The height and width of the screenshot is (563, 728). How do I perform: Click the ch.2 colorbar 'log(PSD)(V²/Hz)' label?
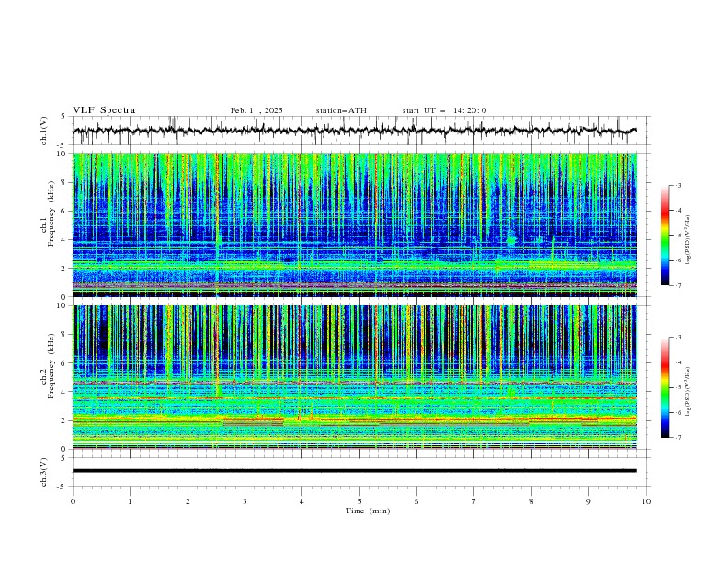(x=688, y=392)
